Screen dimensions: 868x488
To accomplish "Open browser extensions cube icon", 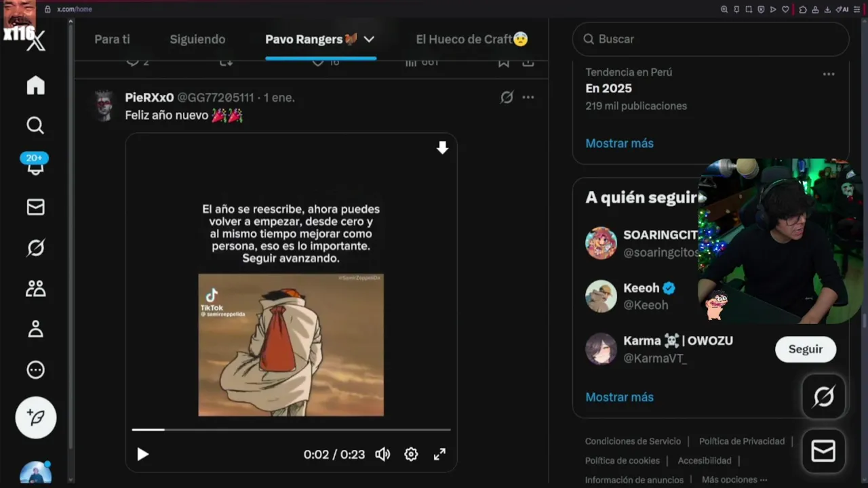I will (803, 9).
